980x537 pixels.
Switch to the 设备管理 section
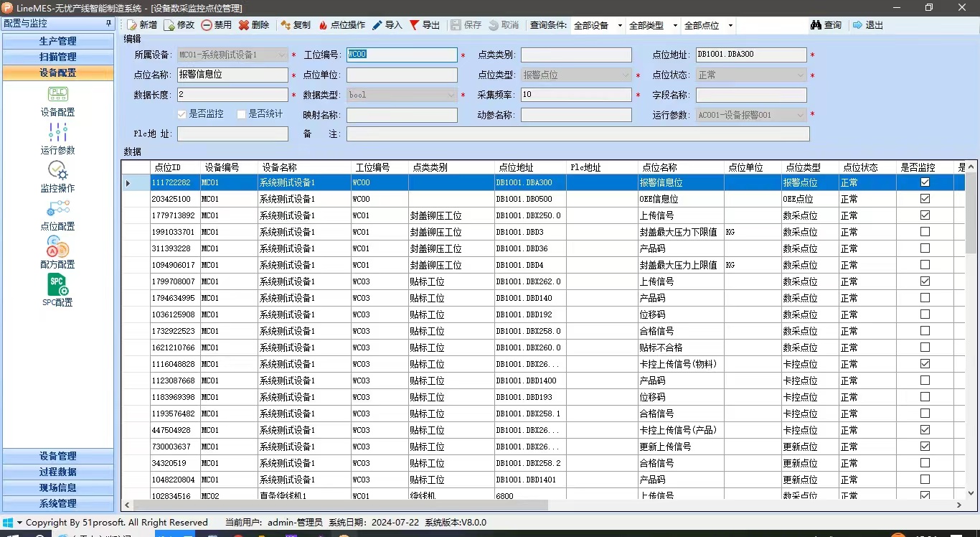(57, 456)
